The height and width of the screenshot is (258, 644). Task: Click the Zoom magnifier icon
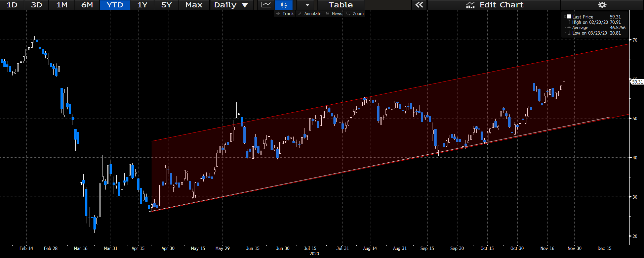point(349,14)
